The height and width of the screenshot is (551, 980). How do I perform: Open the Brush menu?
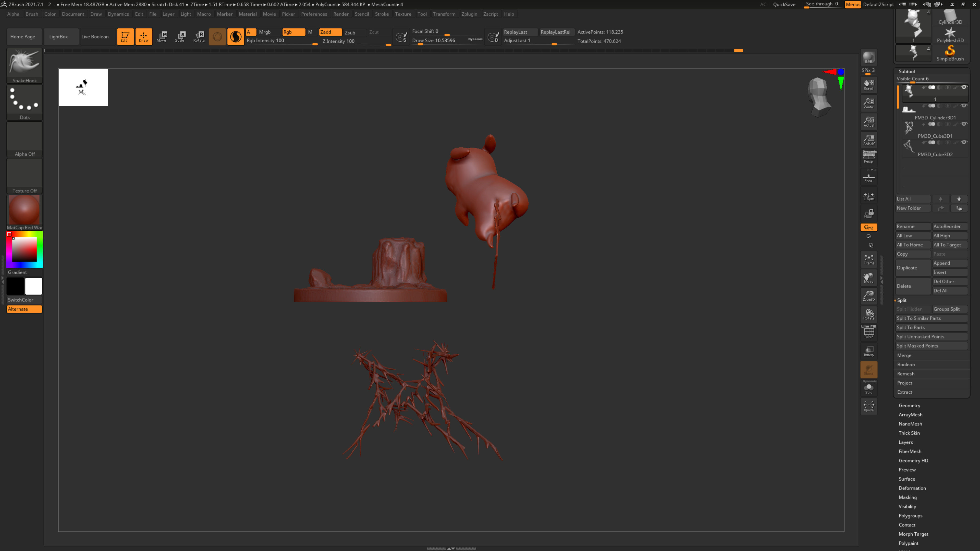pyautogui.click(x=32, y=14)
